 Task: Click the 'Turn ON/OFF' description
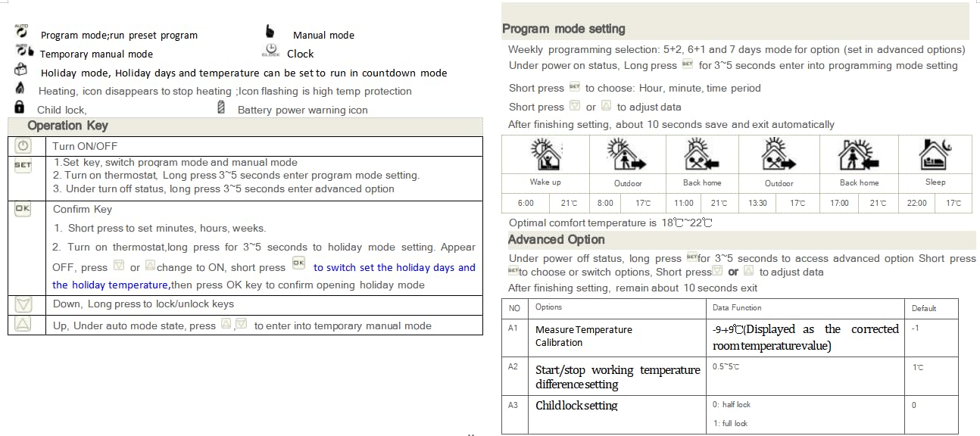coord(85,146)
